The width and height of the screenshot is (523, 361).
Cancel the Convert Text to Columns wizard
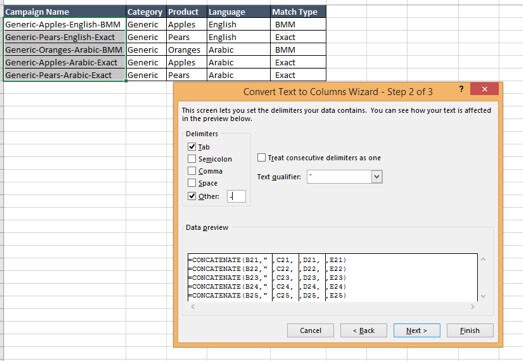[310, 330]
